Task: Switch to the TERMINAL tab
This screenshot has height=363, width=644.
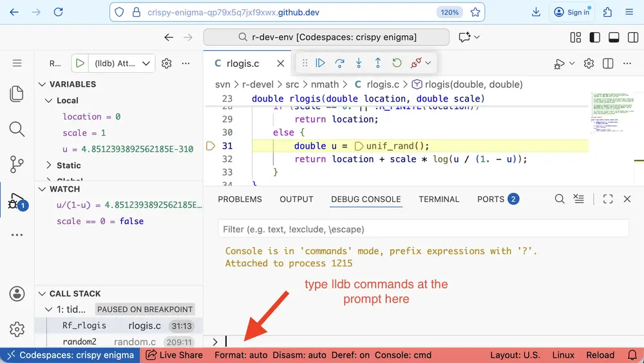Action: tap(440, 200)
